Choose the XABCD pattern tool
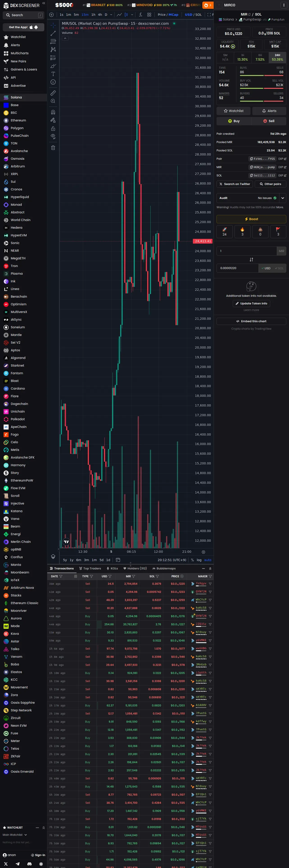The height and width of the screenshot is (868, 289). pyautogui.click(x=53, y=50)
